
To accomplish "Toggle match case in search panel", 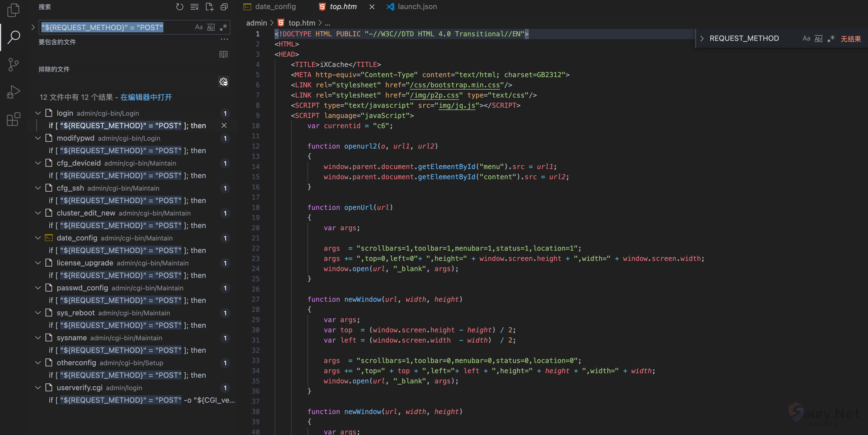I will tap(199, 27).
